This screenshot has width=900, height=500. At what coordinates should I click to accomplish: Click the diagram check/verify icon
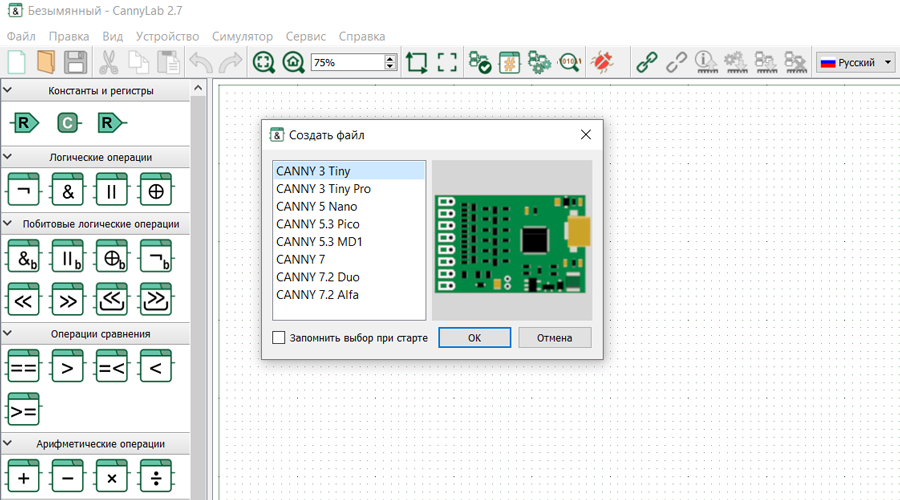point(479,62)
